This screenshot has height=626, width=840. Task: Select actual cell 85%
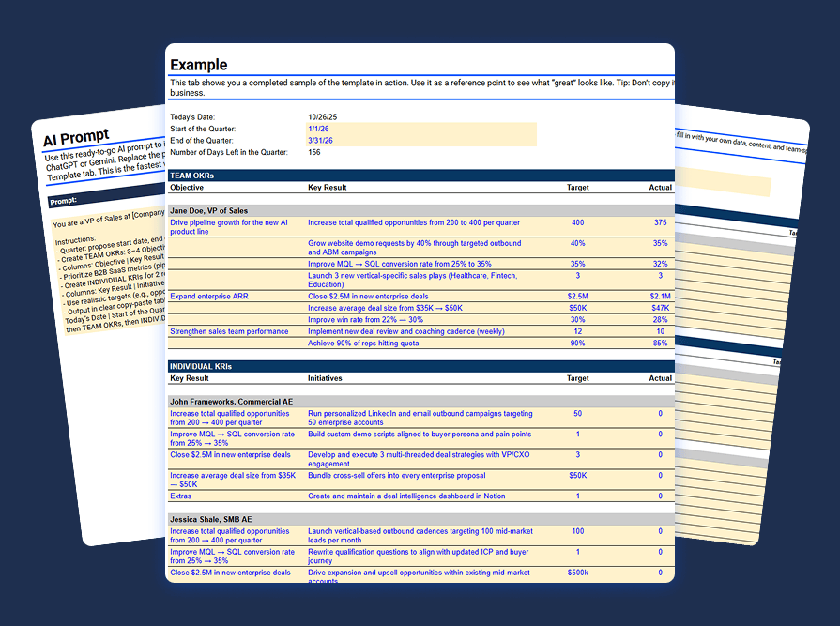(x=660, y=344)
